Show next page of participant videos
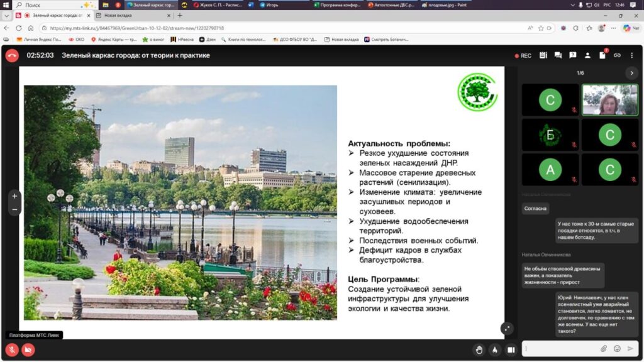The width and height of the screenshot is (644, 362). click(x=631, y=73)
